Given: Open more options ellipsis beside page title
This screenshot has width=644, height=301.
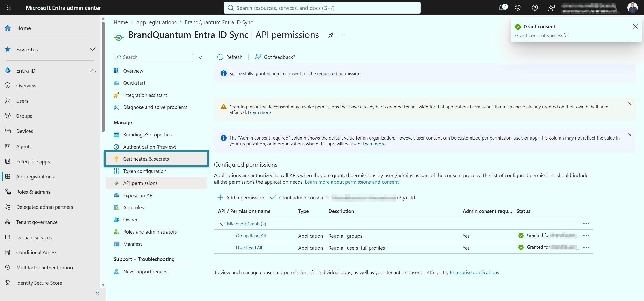Looking at the screenshot, I should [343, 35].
